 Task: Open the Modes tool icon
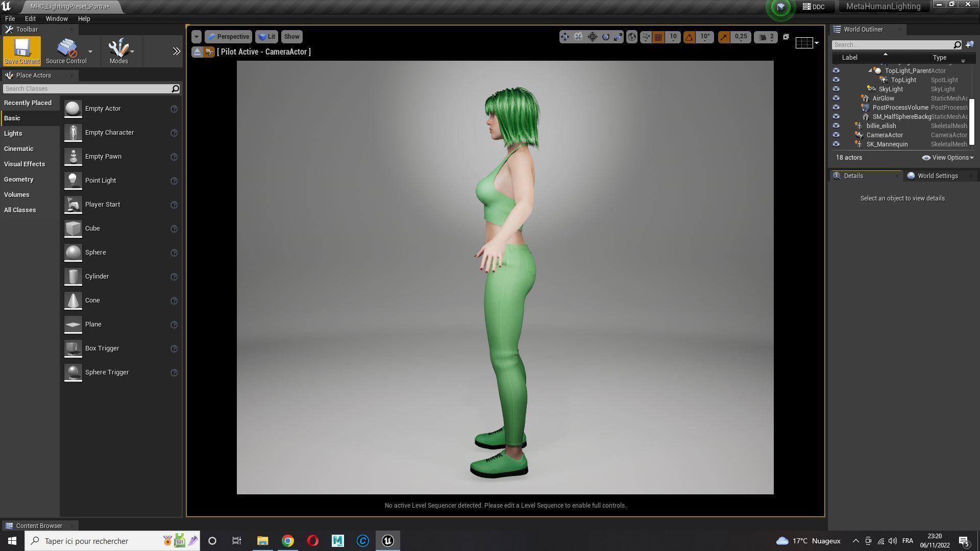click(x=118, y=51)
